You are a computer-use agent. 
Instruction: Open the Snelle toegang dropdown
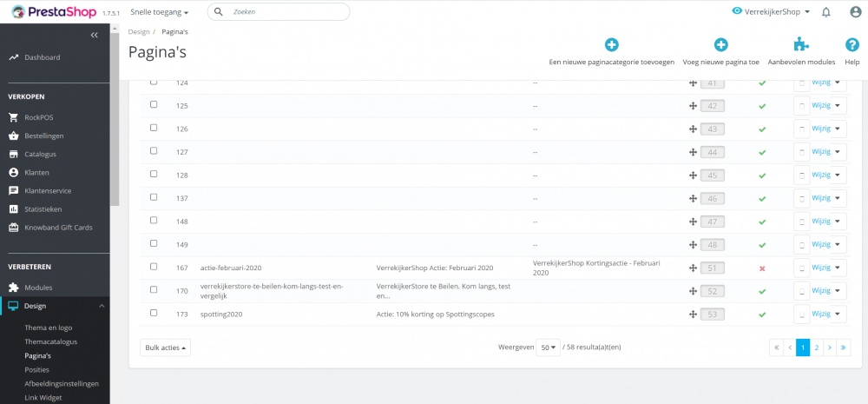tap(160, 11)
